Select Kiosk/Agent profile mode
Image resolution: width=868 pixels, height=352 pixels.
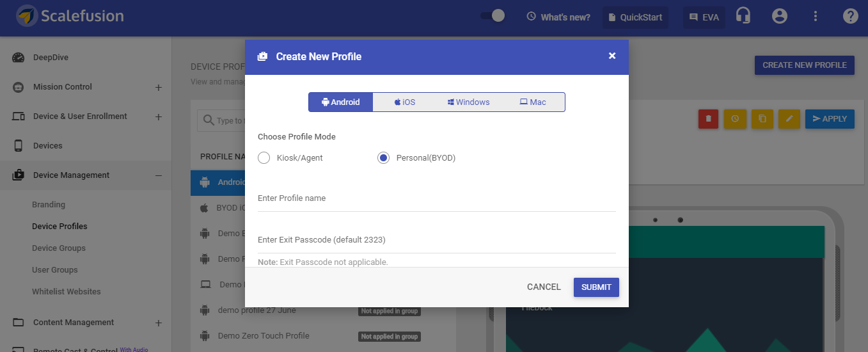[264, 158]
